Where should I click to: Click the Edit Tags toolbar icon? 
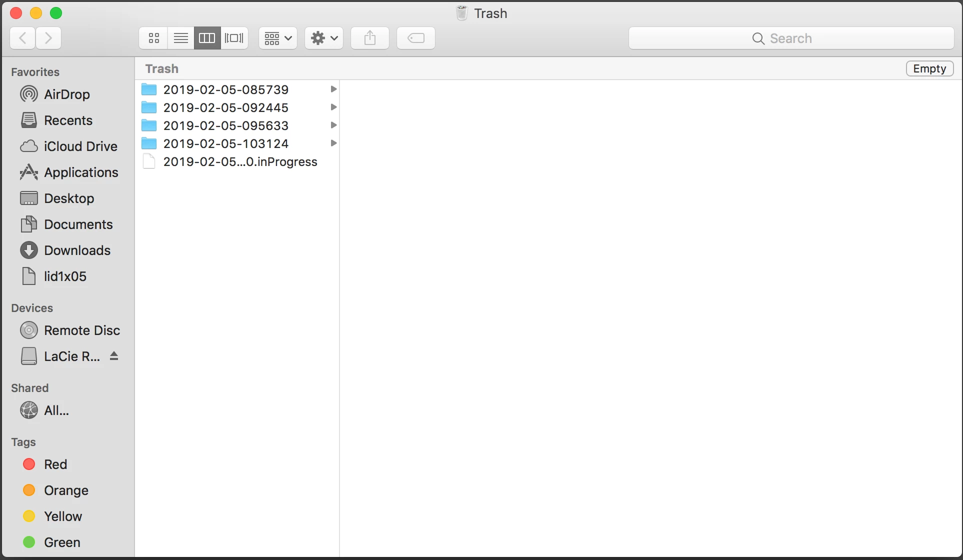point(415,38)
